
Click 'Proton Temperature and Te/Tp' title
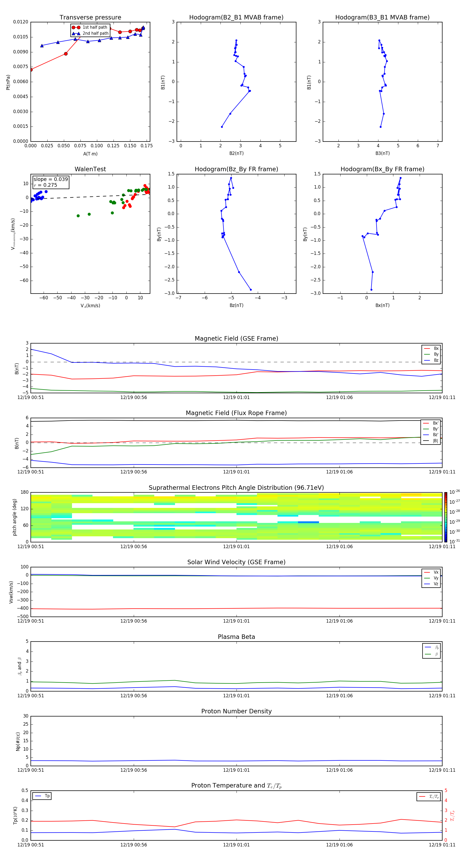tap(236, 786)
